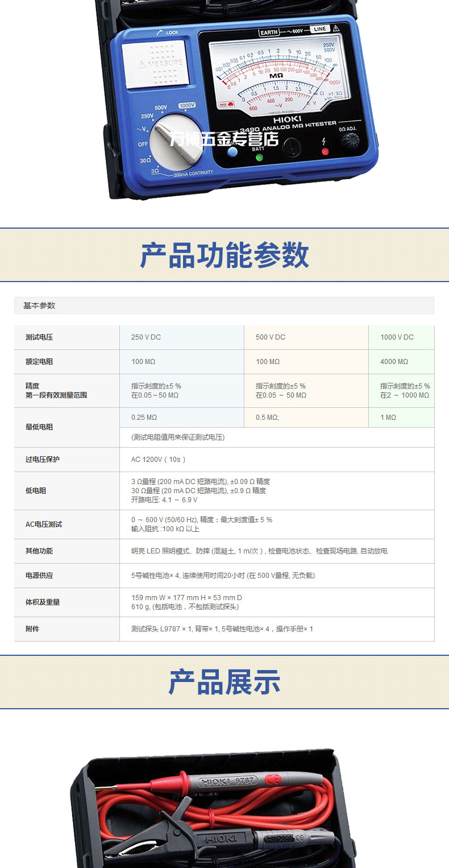Viewport: 449px width, 868px height.
Task: Click the test leads kit product photo
Action: [x=214, y=808]
